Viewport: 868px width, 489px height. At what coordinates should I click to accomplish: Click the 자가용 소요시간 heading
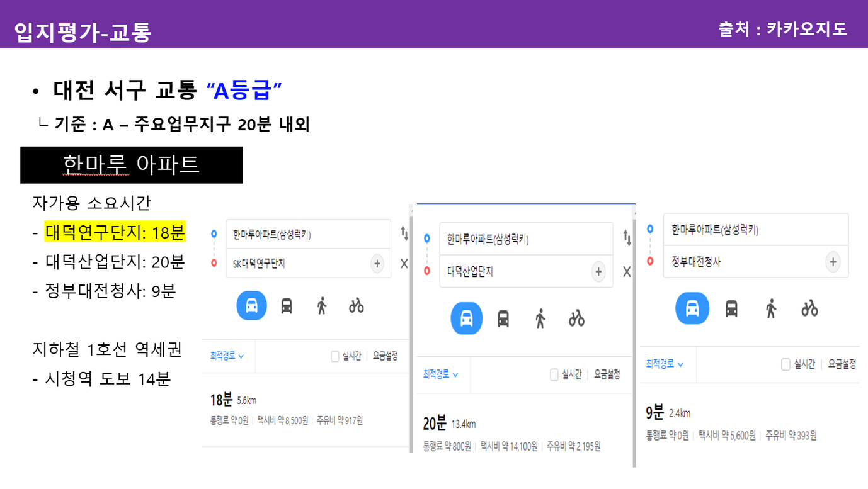coord(92,203)
